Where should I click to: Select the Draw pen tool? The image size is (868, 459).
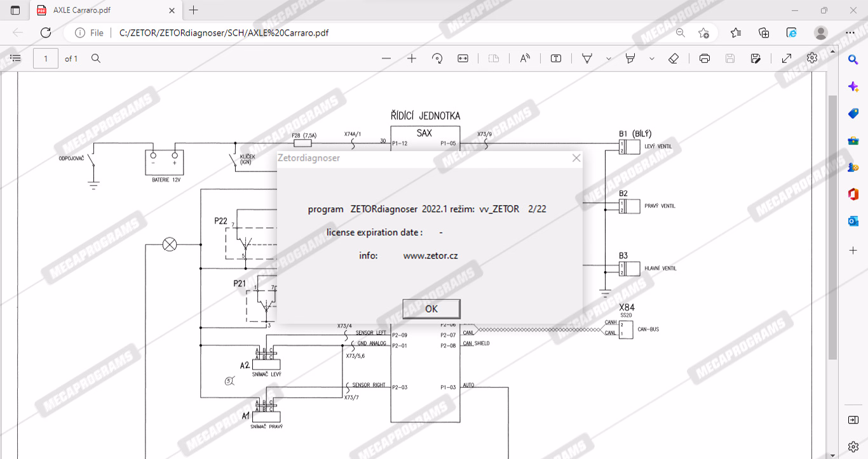point(587,58)
